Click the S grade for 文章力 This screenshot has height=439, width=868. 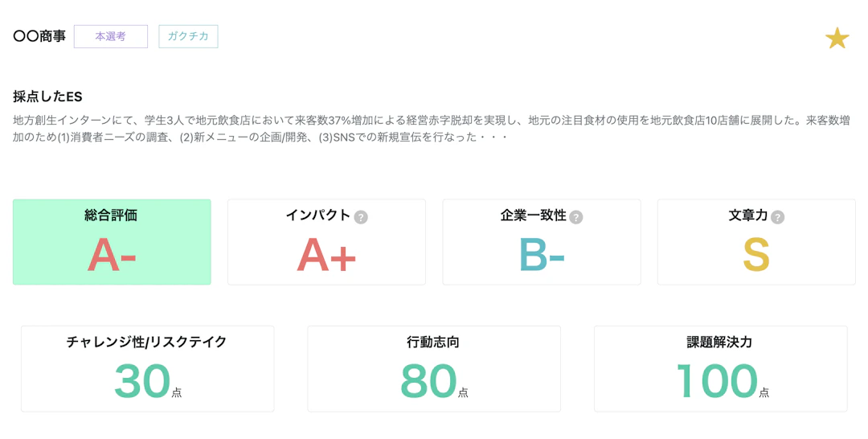756,256
